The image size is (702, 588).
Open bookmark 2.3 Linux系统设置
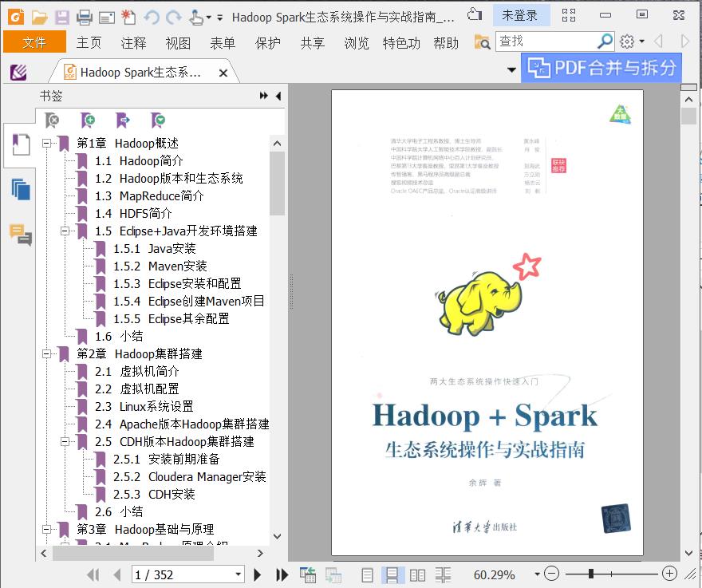click(144, 407)
